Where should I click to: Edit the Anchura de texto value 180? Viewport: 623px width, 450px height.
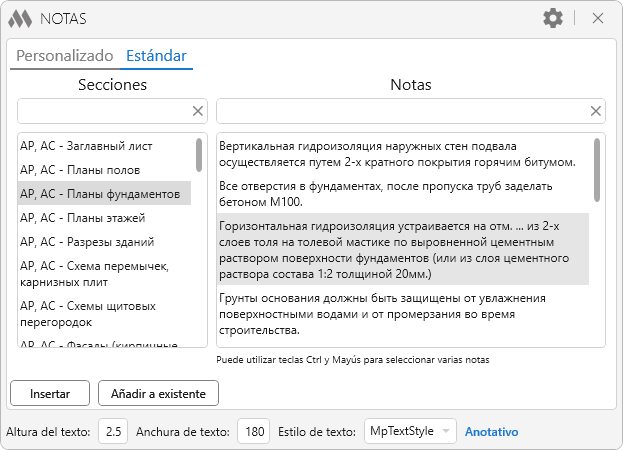(x=254, y=432)
